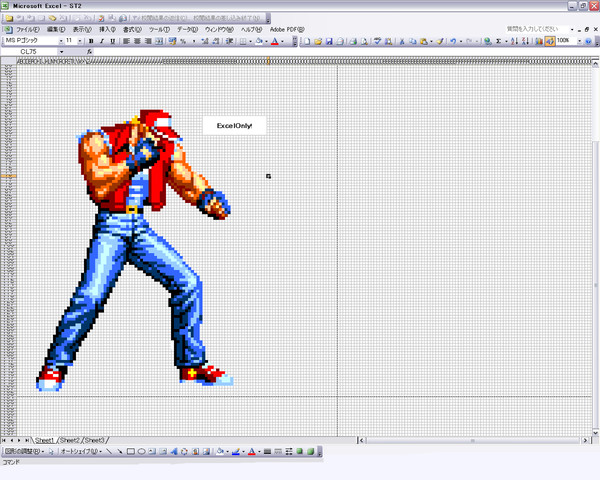Open a file with the folder icon on Standard toolbar
600x480 pixels.
pos(318,41)
